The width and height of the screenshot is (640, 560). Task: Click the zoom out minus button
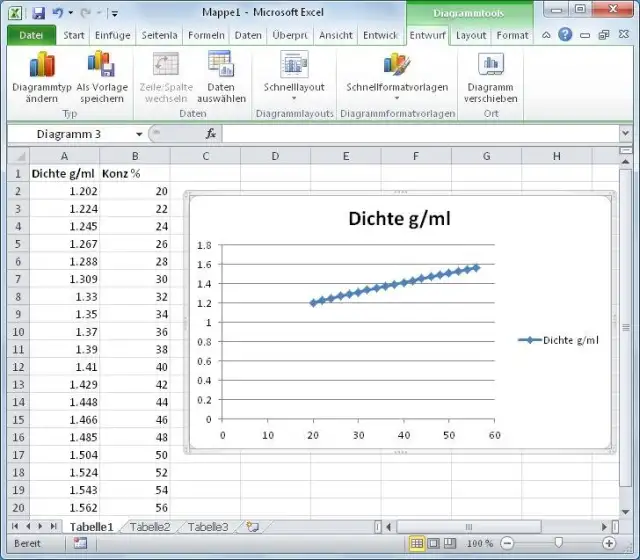[x=506, y=543]
